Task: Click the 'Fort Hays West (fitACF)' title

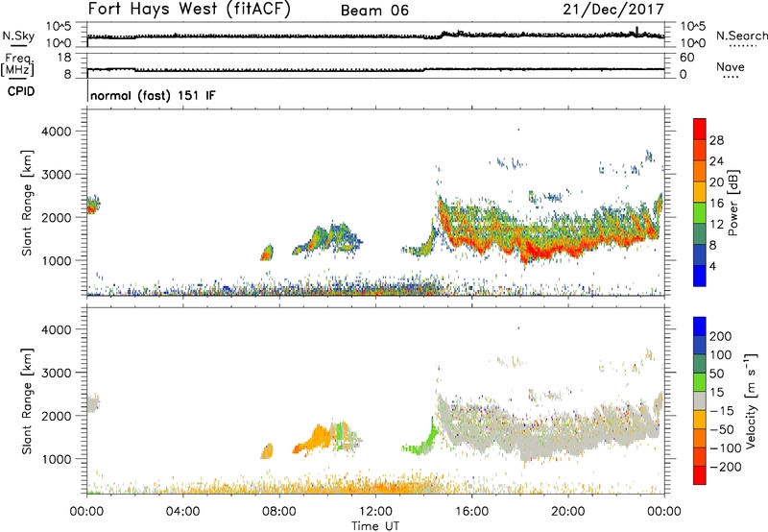Action: click(x=189, y=10)
